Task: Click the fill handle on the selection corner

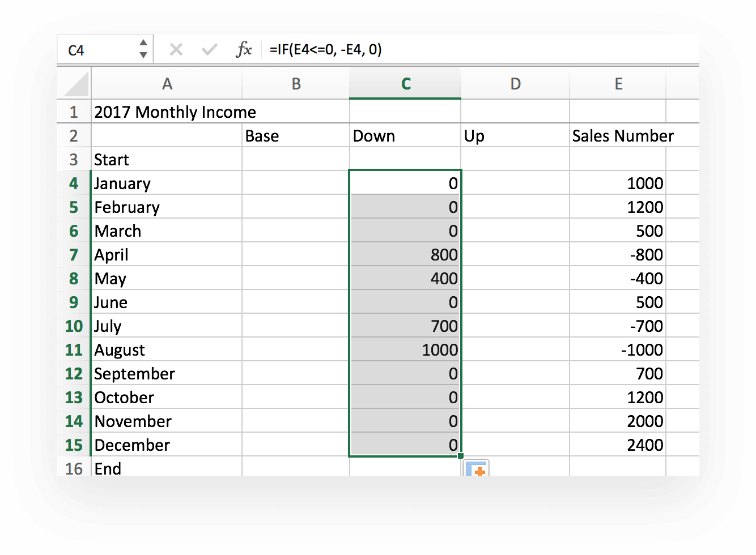Action: [460, 455]
